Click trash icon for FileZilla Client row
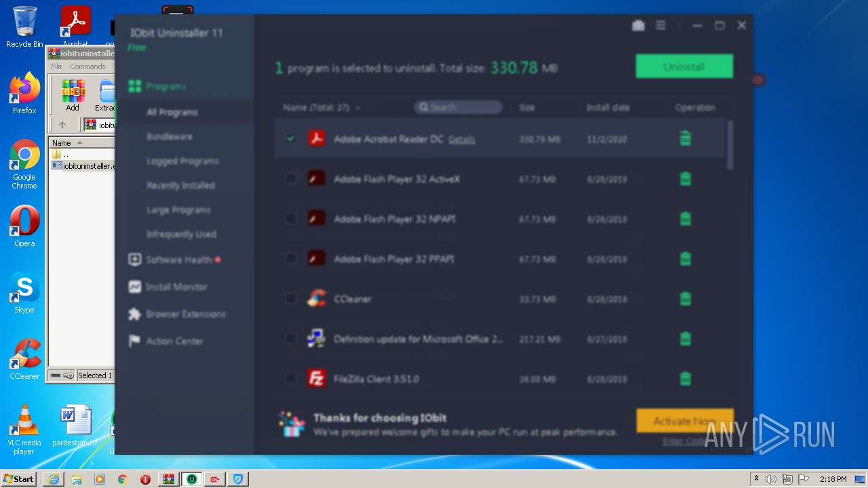The width and height of the screenshot is (868, 488). [x=685, y=379]
